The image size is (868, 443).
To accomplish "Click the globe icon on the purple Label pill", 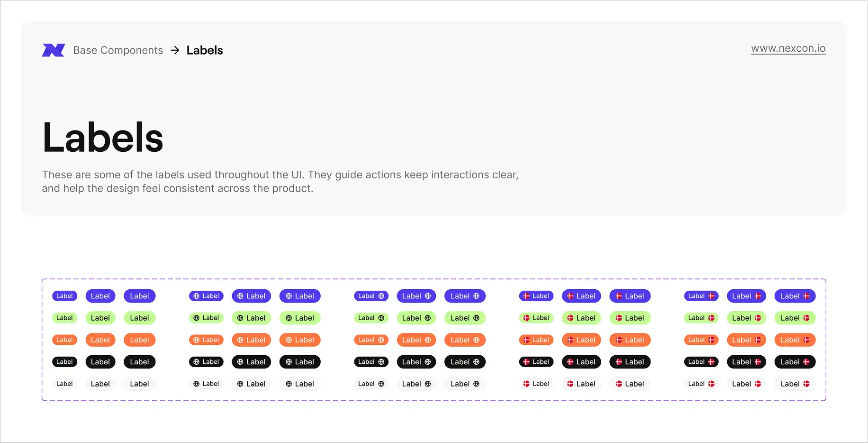I will coord(197,296).
